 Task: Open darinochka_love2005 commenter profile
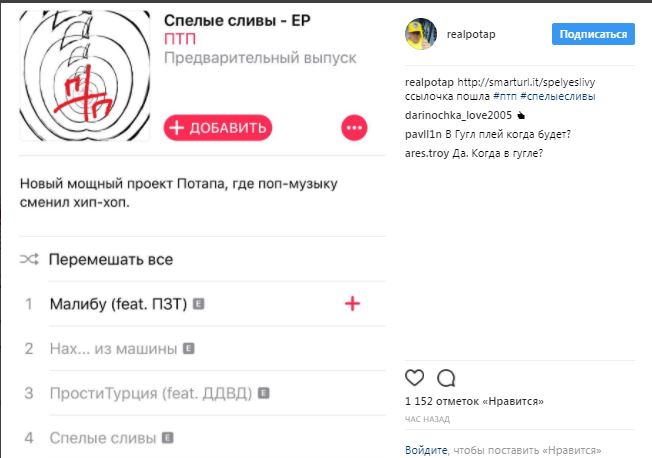pos(458,115)
